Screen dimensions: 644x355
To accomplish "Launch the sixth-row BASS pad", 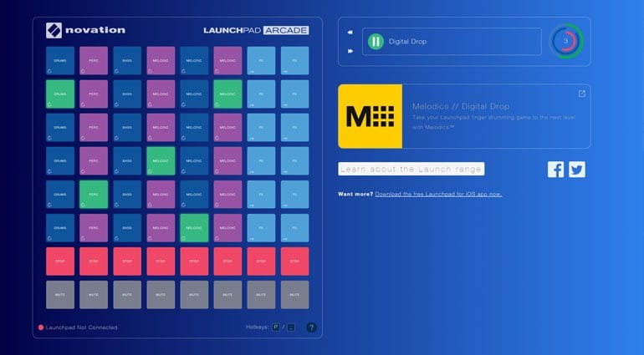I will [127, 228].
